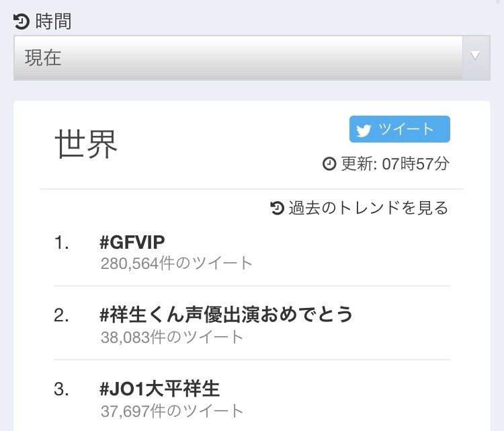Click rank number 2. in trend list

[x=61, y=315]
